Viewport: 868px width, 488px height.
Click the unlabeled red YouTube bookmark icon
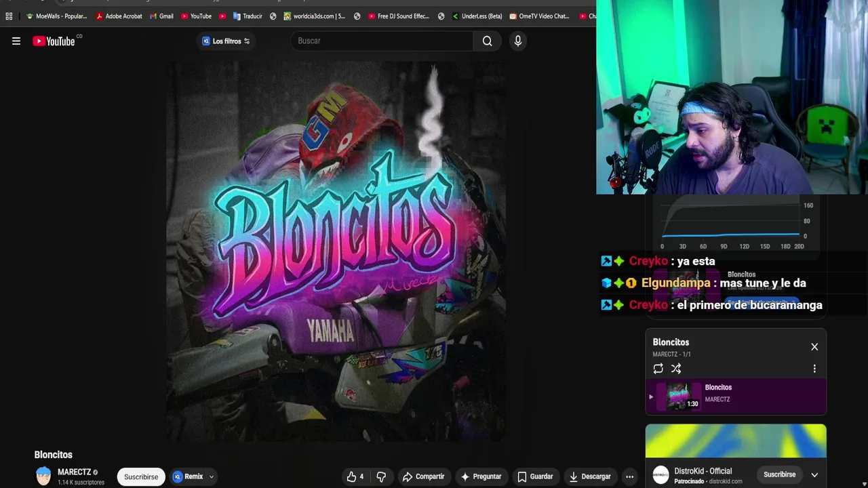click(222, 16)
